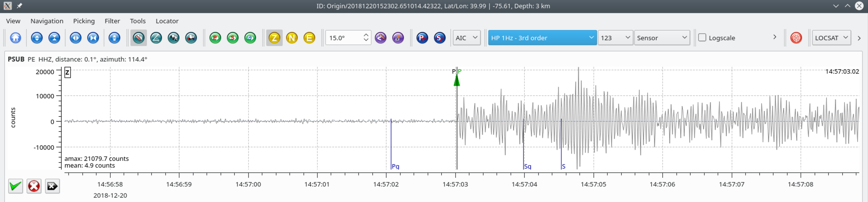868x202 pixels.
Task: Click the blue S-phase picking icon
Action: click(440, 38)
